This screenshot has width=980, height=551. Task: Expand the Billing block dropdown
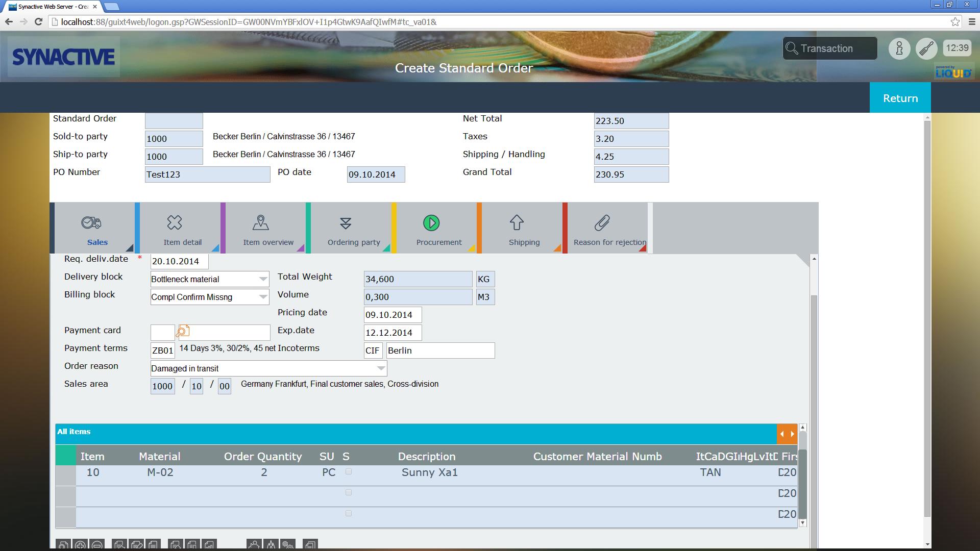click(263, 297)
